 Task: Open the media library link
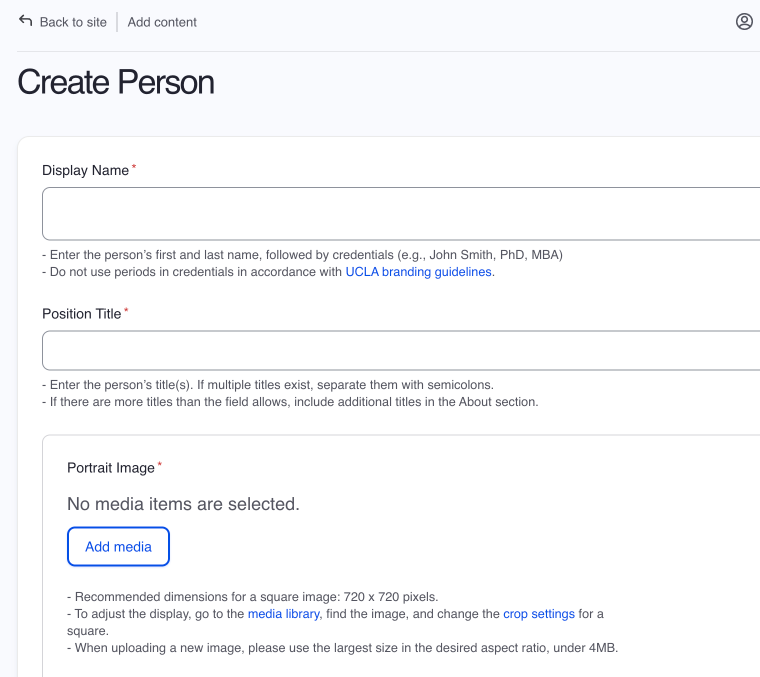283,613
